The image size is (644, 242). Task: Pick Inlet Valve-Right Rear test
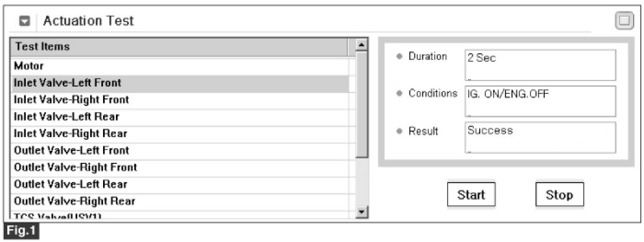pyautogui.click(x=180, y=134)
